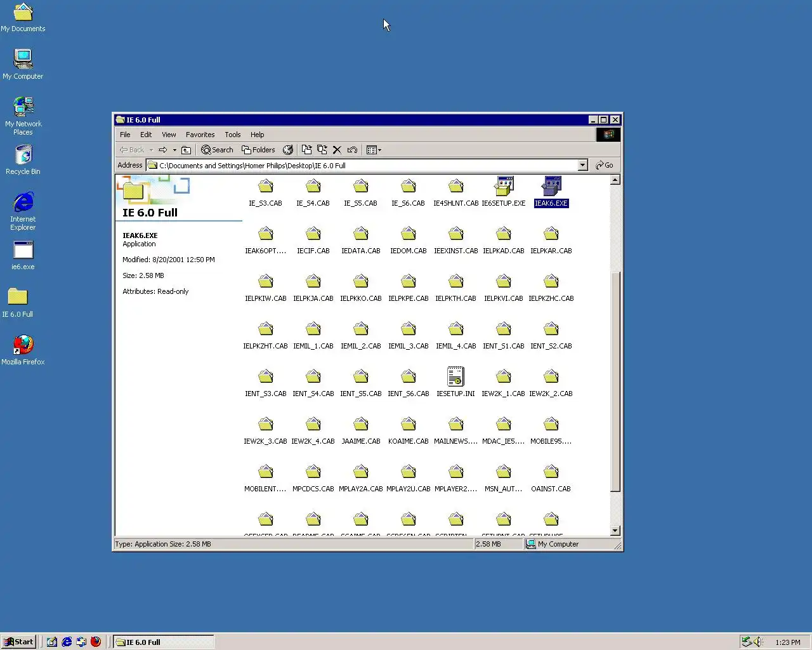
Task: Select the MPLAY2A.CAB file
Action: coord(360,478)
